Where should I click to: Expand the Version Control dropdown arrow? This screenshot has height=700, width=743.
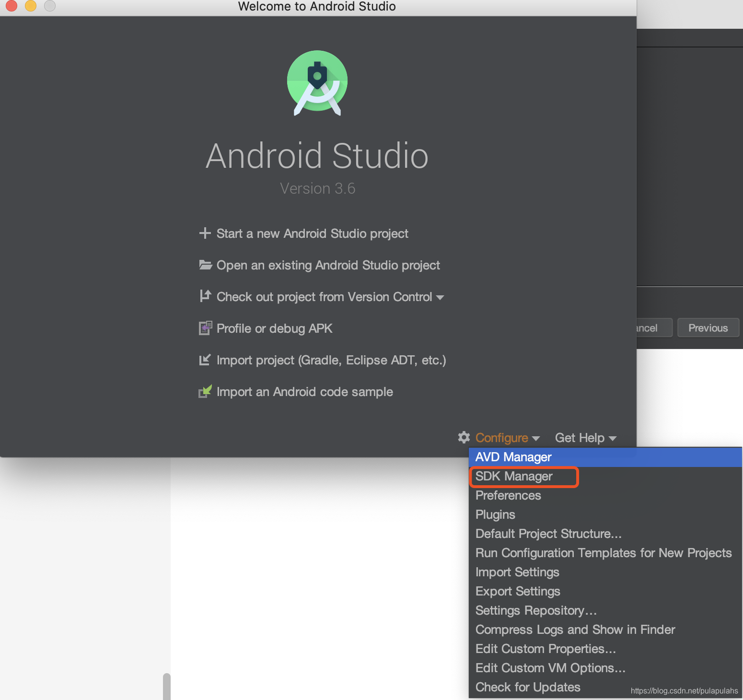tap(440, 298)
